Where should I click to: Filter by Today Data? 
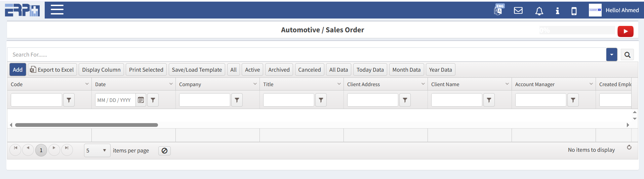click(370, 70)
